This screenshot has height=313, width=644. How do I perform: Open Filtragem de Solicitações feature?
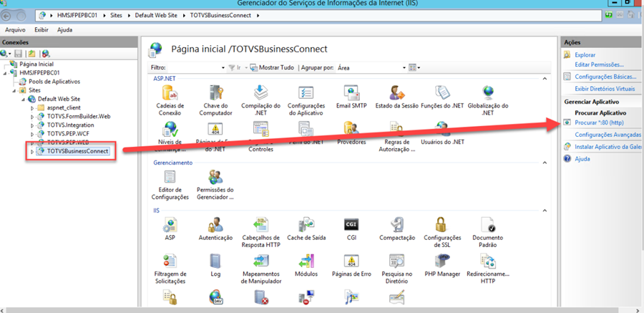pos(170,269)
